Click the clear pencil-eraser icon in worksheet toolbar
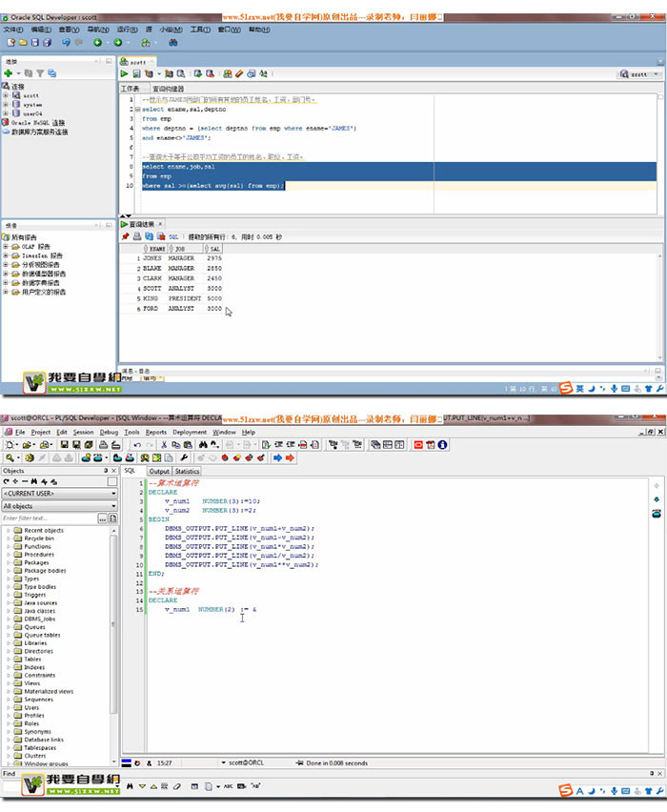Viewport: 667px width, 812px height. point(239,74)
